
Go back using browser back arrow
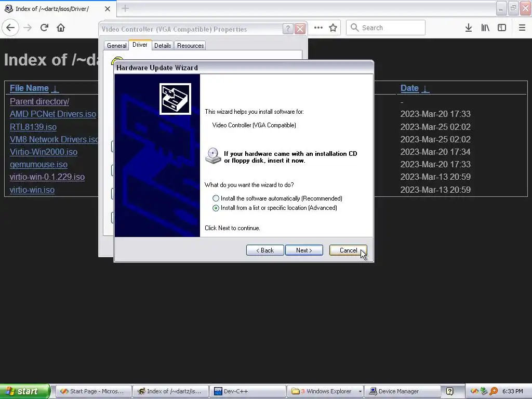pos(10,28)
